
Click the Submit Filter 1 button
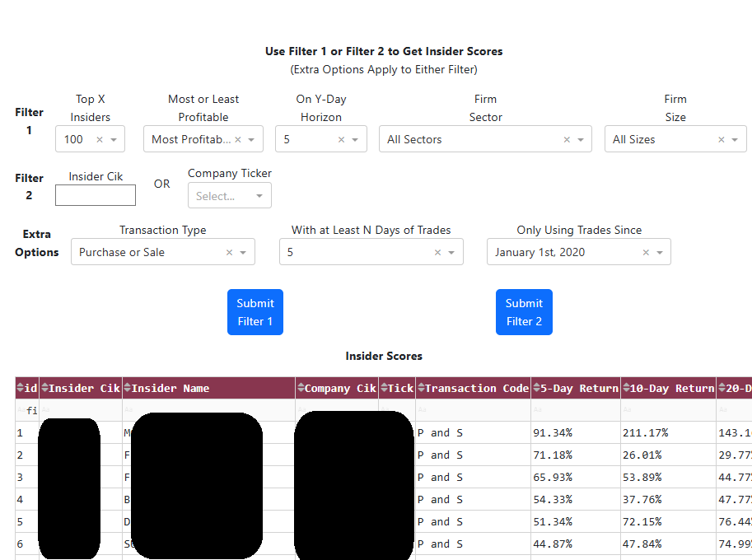[255, 312]
